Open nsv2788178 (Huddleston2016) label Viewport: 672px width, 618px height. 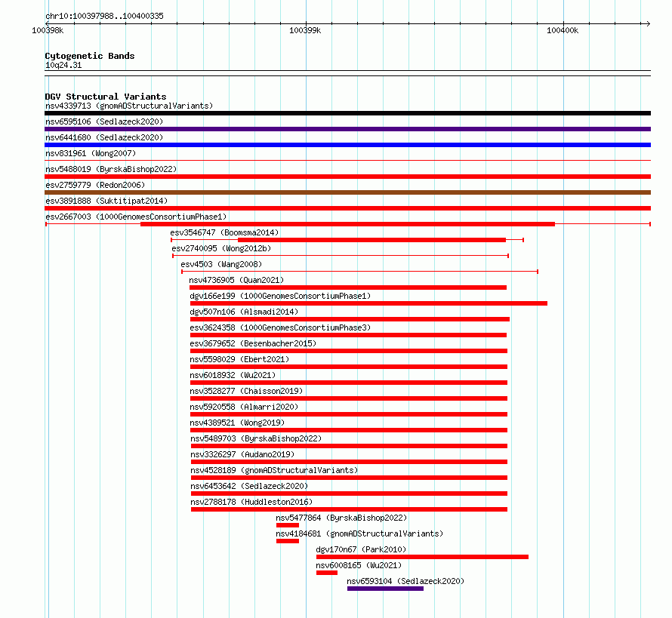pos(251,502)
